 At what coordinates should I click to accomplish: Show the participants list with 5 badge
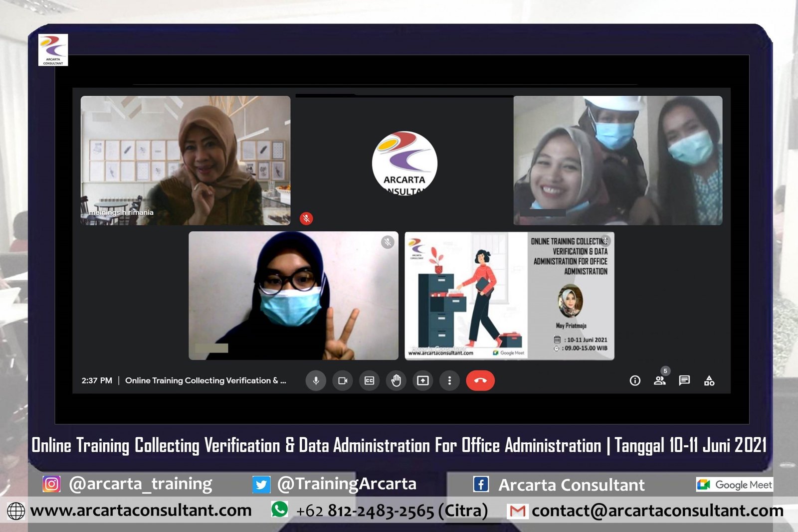click(x=660, y=380)
